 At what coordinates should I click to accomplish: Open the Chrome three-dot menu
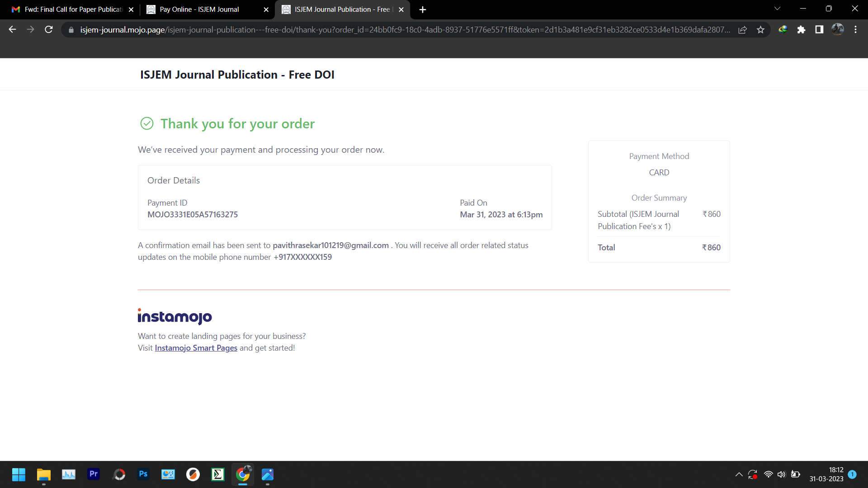855,30
